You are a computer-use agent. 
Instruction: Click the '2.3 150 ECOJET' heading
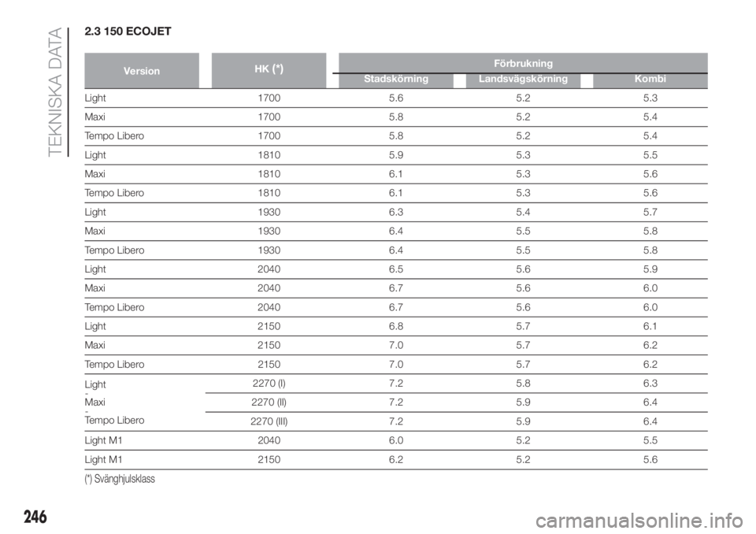pyautogui.click(x=128, y=32)
